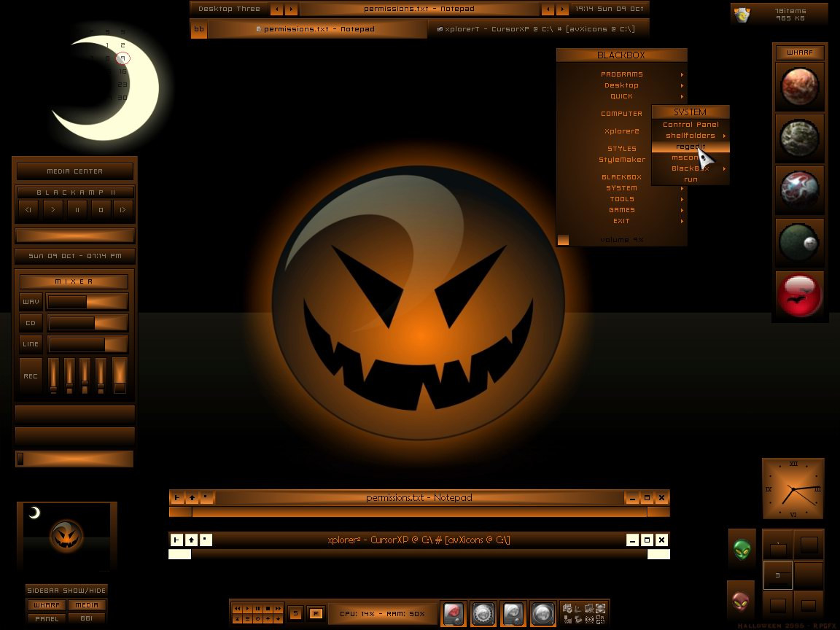The height and width of the screenshot is (630, 840).
Task: Expand shellfolders submenu in System menu
Action: pyautogui.click(x=691, y=136)
